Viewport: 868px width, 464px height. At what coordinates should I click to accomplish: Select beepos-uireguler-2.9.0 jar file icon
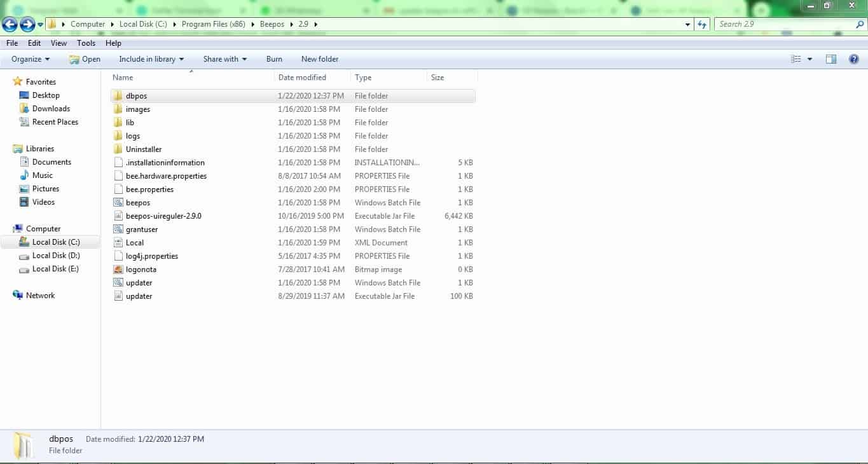click(x=118, y=216)
